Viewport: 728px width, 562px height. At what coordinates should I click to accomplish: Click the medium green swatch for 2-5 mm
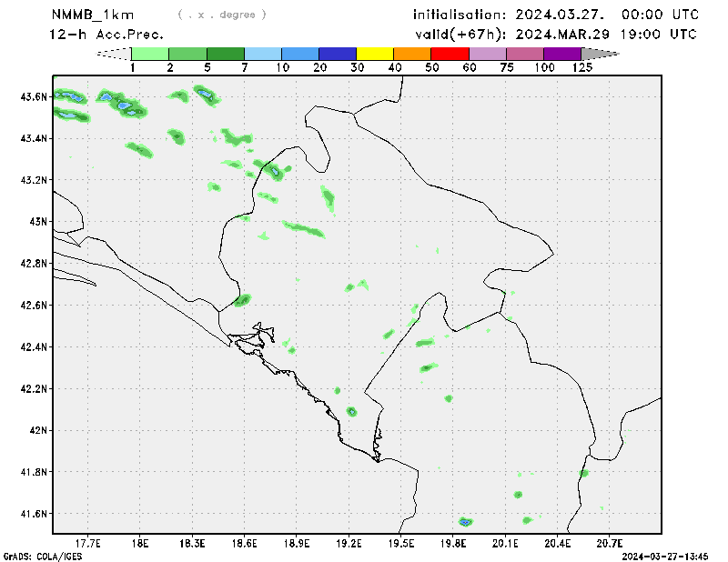(188, 54)
